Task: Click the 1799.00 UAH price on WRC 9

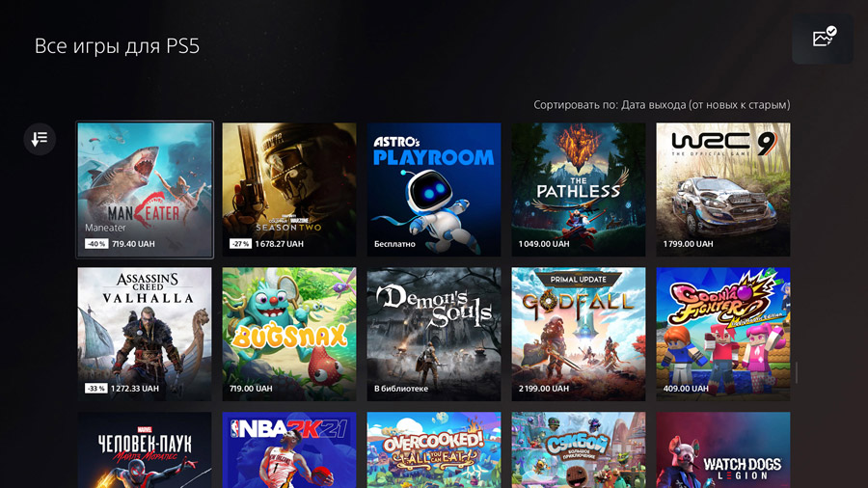Action: 688,243
